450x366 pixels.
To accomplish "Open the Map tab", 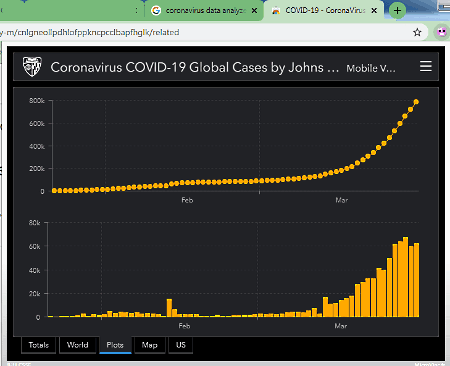I will coord(149,345).
